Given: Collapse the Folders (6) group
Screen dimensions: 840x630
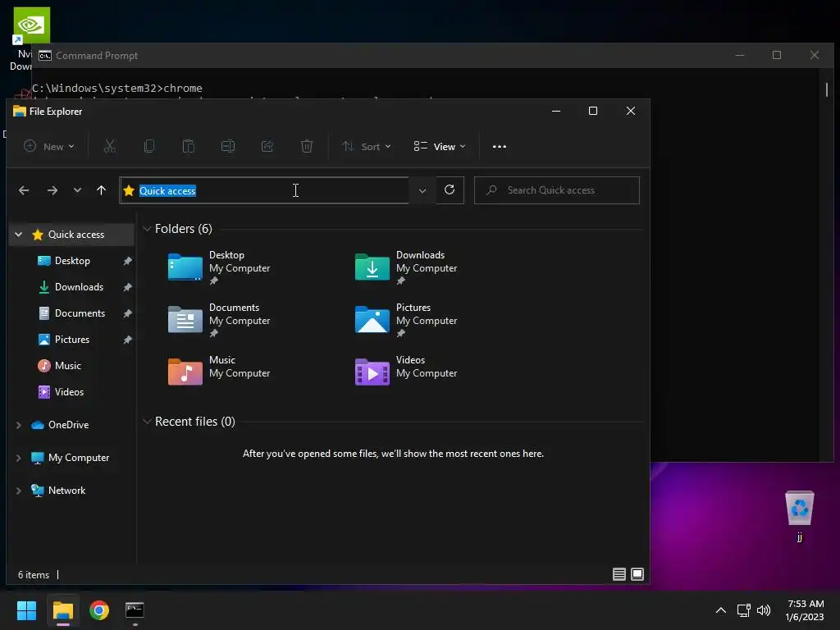Looking at the screenshot, I should (x=147, y=229).
